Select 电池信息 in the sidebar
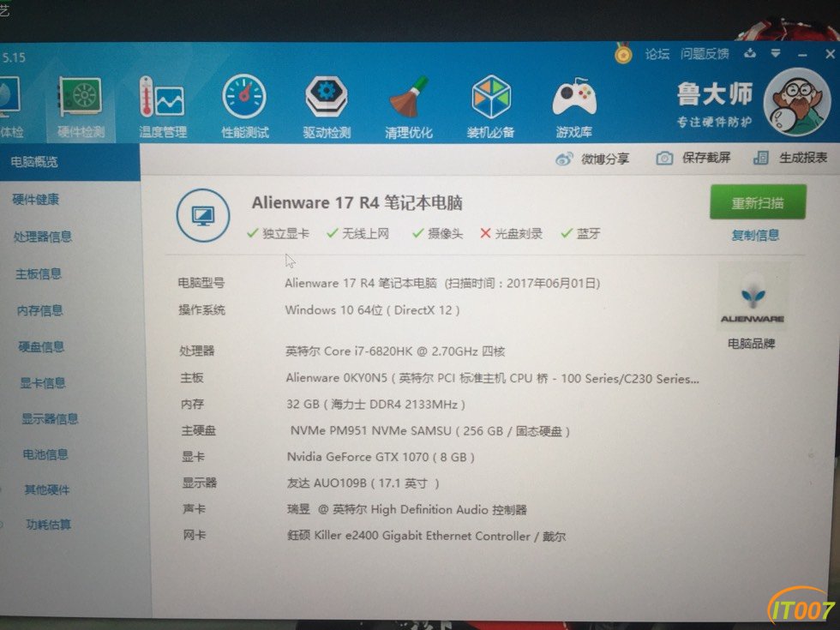 click(45, 454)
